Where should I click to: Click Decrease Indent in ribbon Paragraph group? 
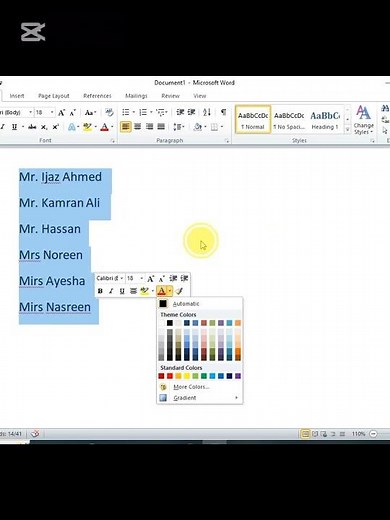180,112
